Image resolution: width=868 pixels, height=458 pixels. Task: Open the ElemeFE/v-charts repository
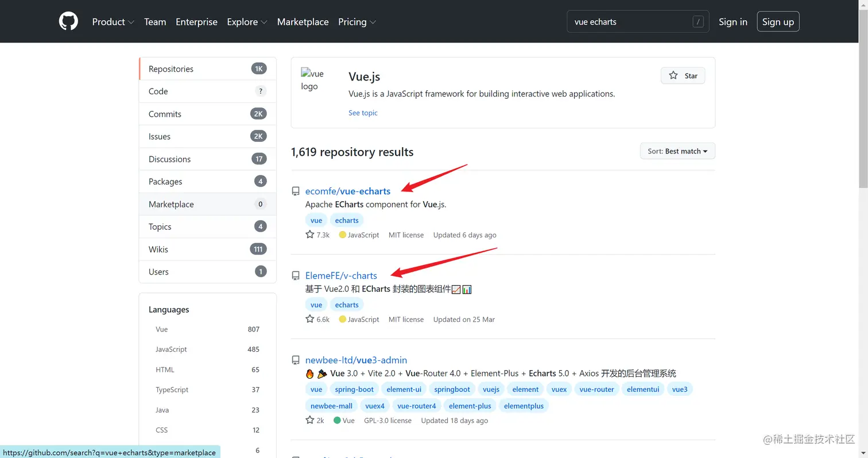(341, 276)
